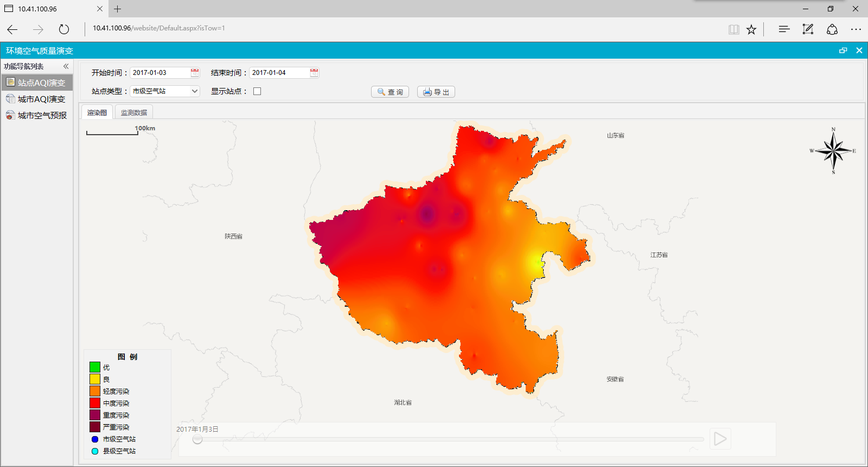Open browser more options ellipsis menu

coord(856,29)
